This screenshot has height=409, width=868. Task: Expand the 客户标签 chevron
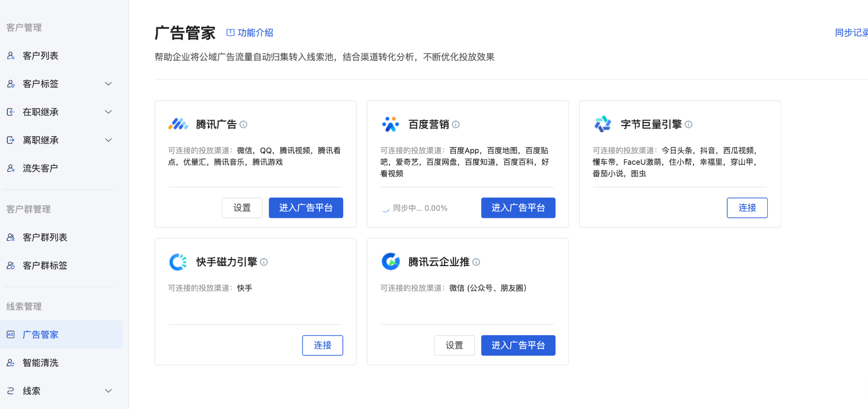pos(109,84)
